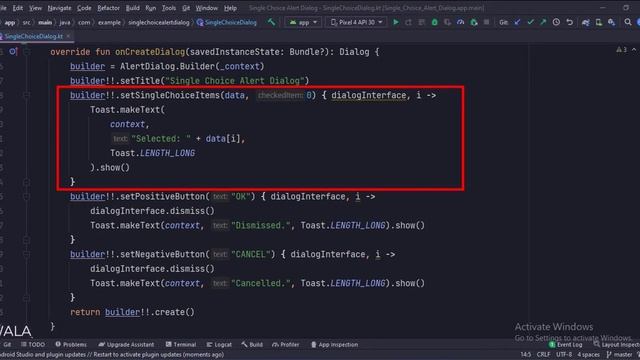Open the Navigate menu
640x360 pixels.
point(59,8)
